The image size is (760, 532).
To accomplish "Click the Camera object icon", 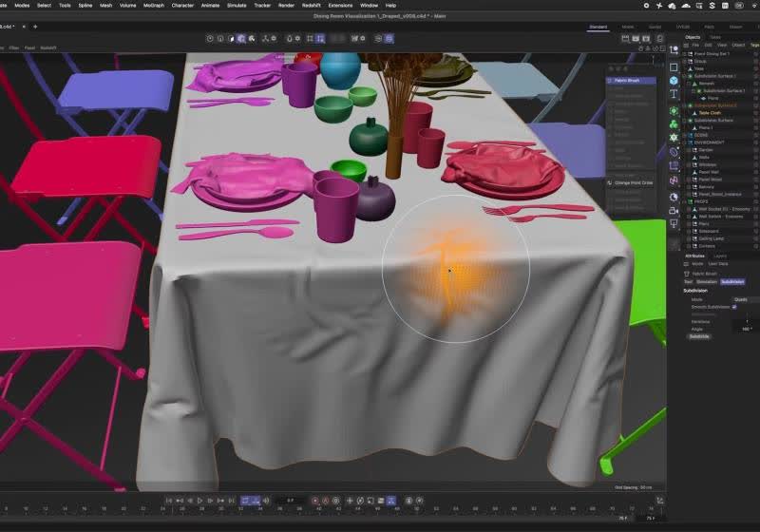I will click(x=674, y=210).
